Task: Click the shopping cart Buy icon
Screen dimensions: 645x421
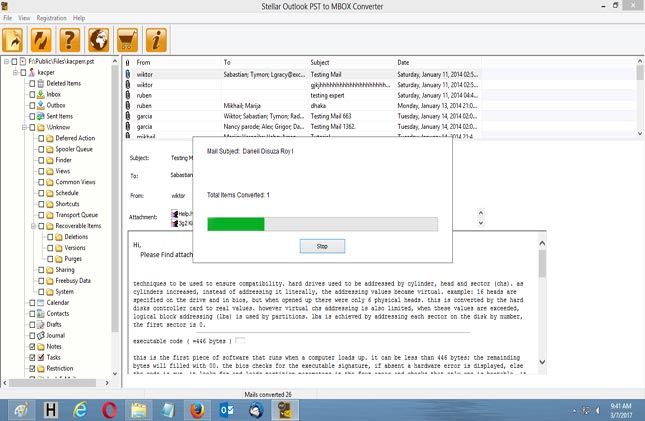Action: click(128, 40)
